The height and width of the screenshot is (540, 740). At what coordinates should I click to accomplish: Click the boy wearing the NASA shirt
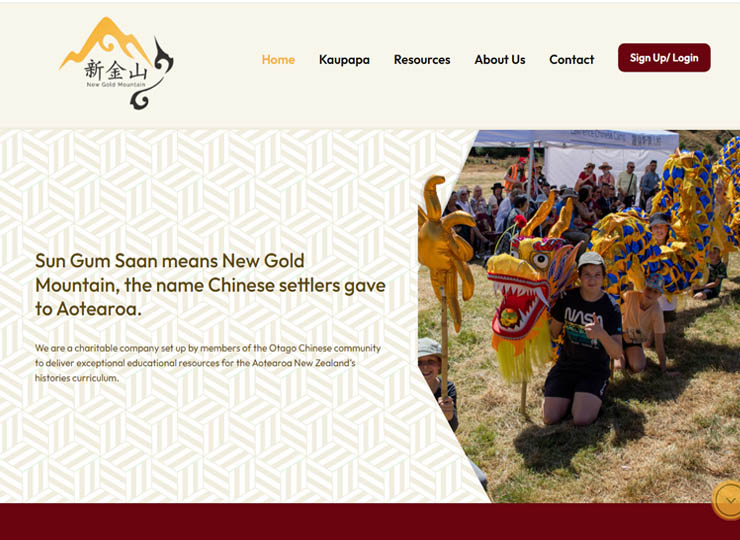click(583, 338)
